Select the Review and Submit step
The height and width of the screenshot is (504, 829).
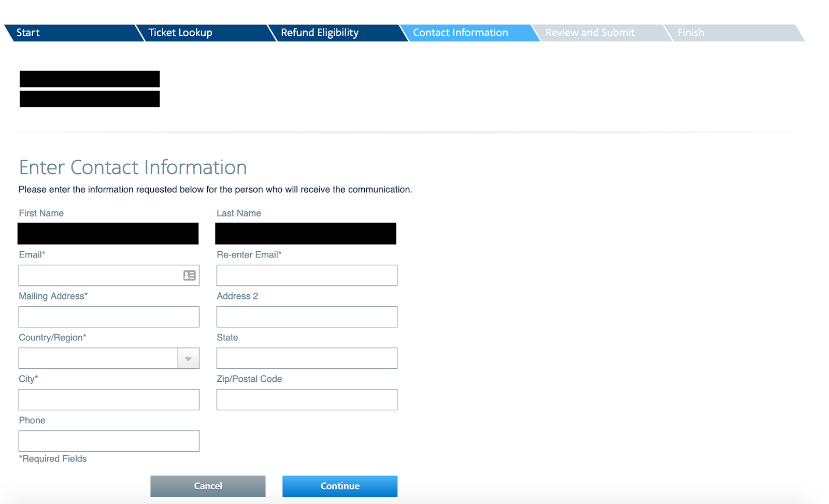coord(591,32)
